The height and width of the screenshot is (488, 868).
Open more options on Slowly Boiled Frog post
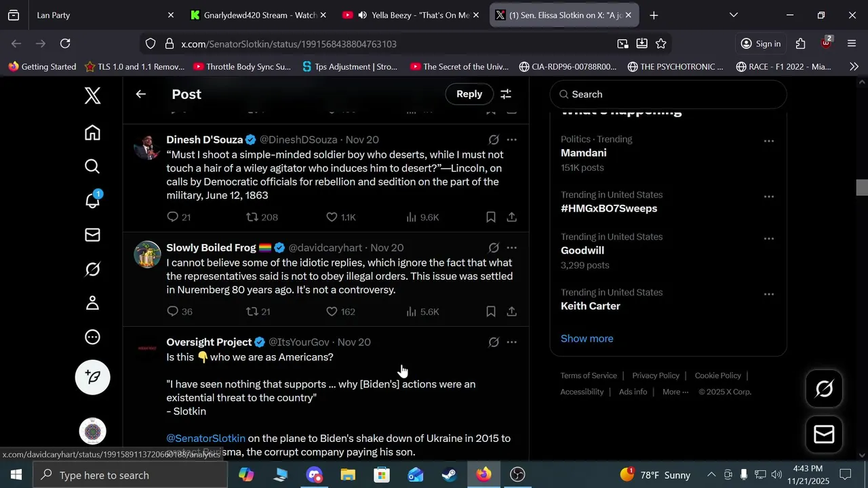[x=512, y=247]
